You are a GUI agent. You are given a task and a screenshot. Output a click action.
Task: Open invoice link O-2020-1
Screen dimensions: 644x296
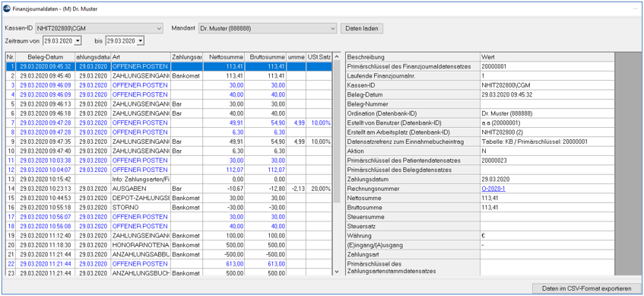493,189
